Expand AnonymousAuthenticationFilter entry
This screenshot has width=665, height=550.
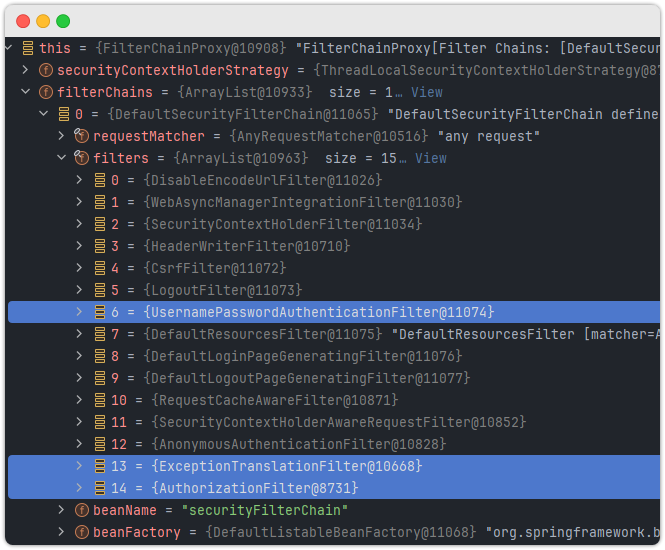79,444
